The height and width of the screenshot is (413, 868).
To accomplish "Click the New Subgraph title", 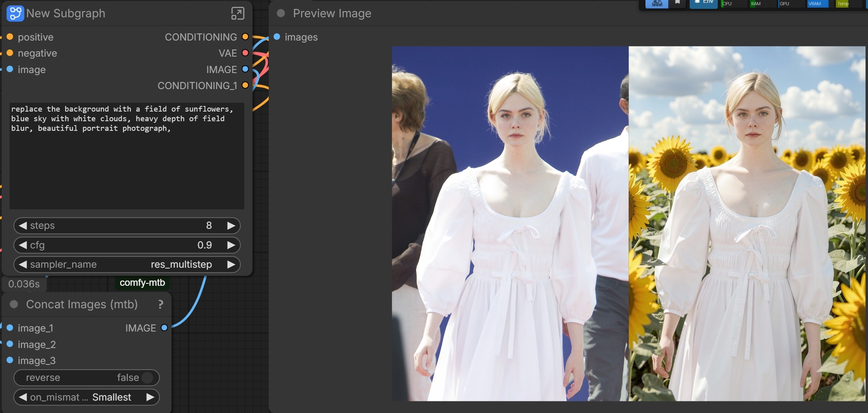I will pos(65,13).
